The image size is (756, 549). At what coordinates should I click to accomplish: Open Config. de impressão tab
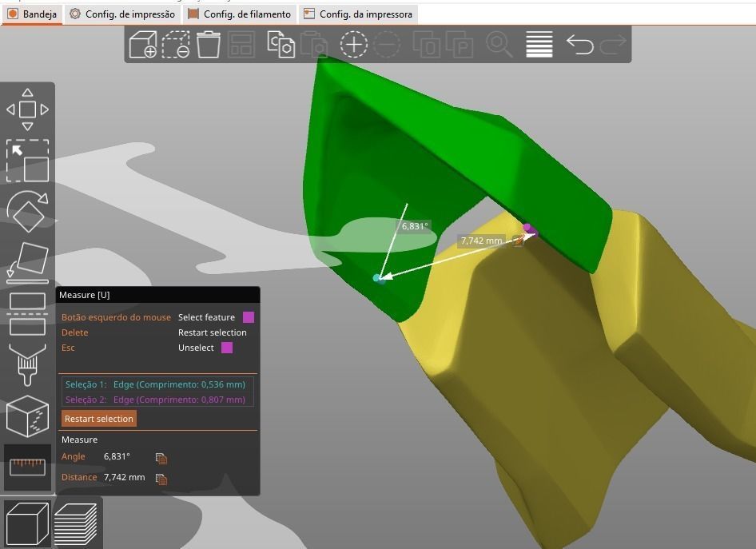122,14
